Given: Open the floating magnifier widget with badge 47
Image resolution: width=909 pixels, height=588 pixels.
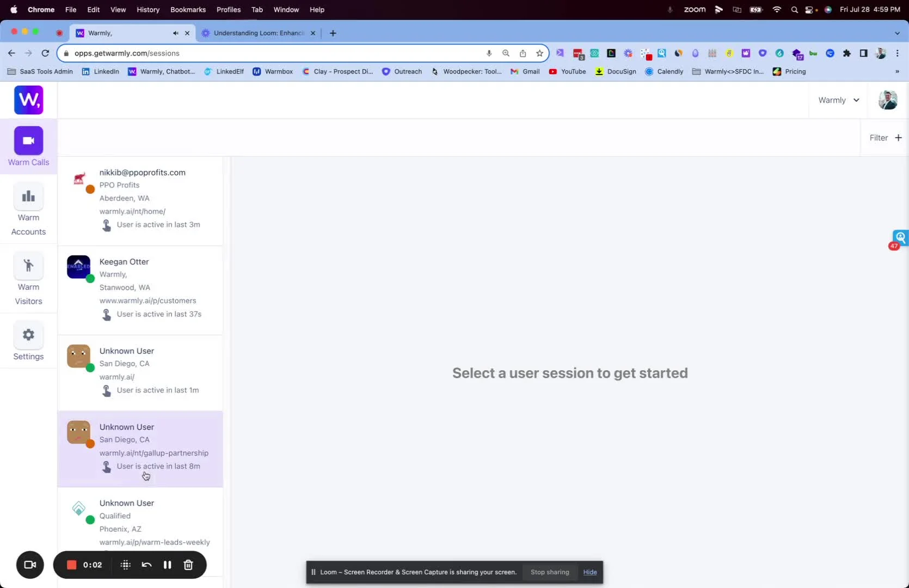Looking at the screenshot, I should [x=900, y=238].
